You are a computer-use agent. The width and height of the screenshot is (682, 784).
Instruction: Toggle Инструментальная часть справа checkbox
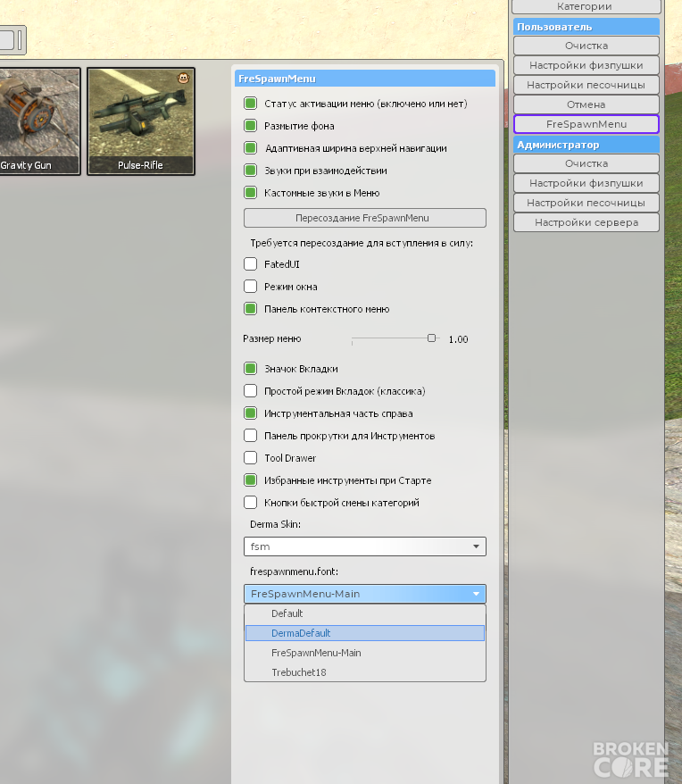point(251,413)
